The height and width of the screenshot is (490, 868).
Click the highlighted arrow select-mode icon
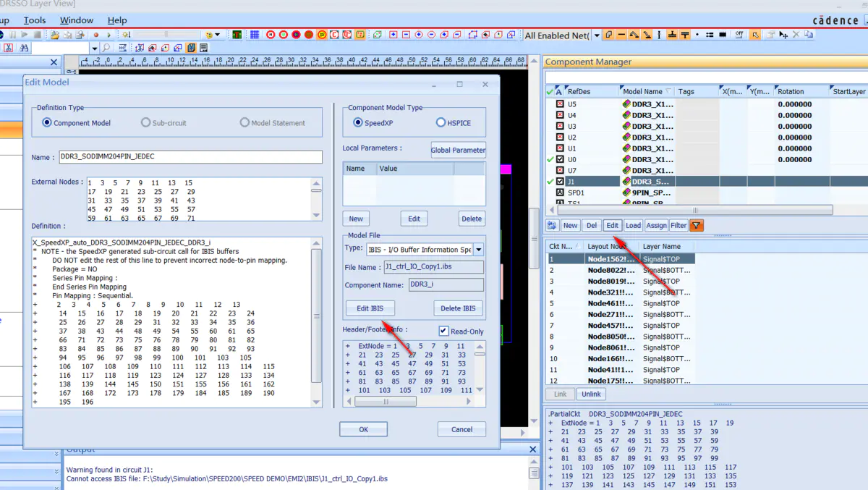754,35
